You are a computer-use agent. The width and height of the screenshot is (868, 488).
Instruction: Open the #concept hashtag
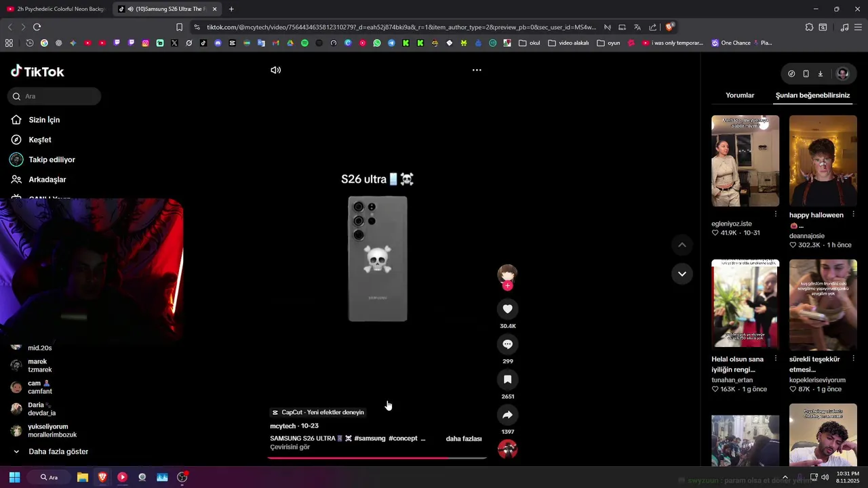[403, 439]
